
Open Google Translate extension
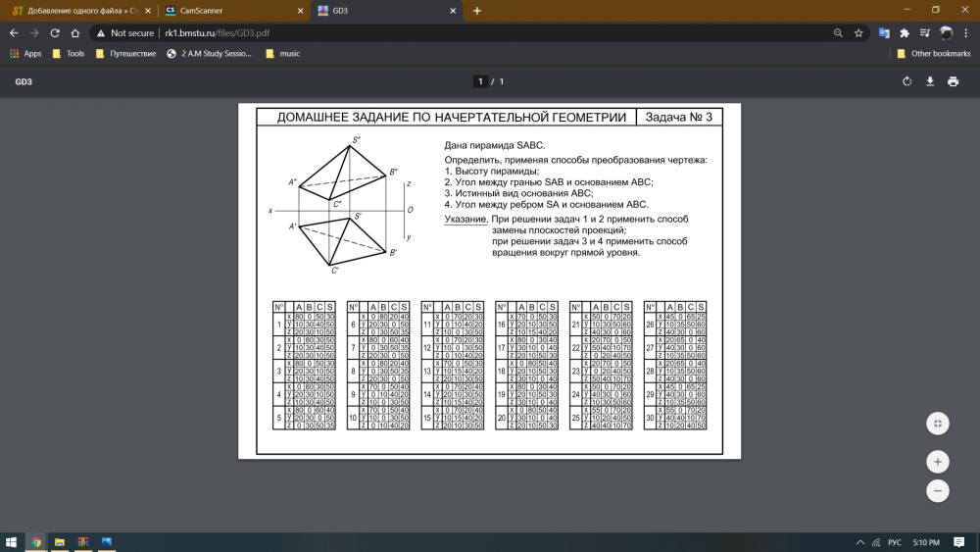pos(883,32)
